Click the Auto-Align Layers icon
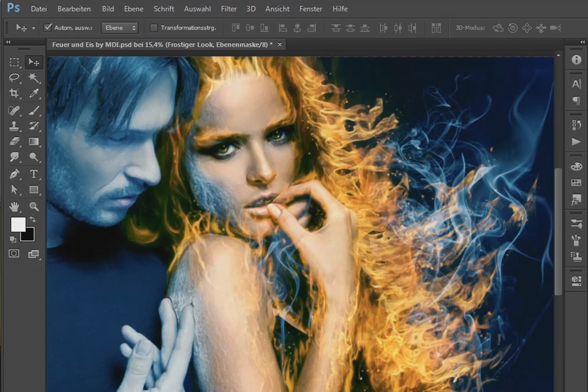Image resolution: width=588 pixels, height=392 pixels. (436, 28)
